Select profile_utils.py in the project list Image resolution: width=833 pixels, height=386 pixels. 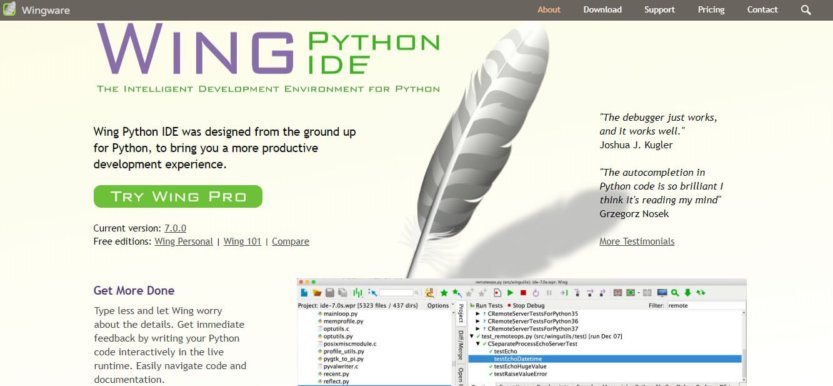(343, 351)
